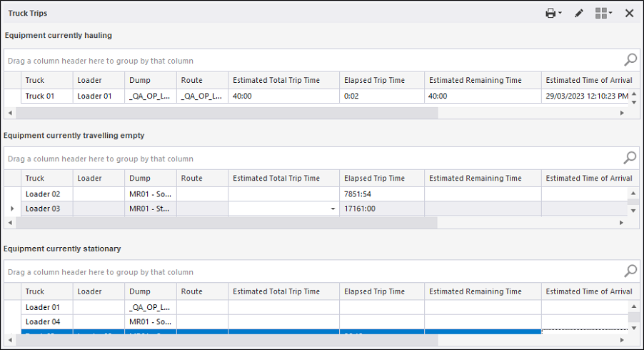644x350 pixels.
Task: Sort hauling grid by Estimated Remaining Time
Action: 483,80
